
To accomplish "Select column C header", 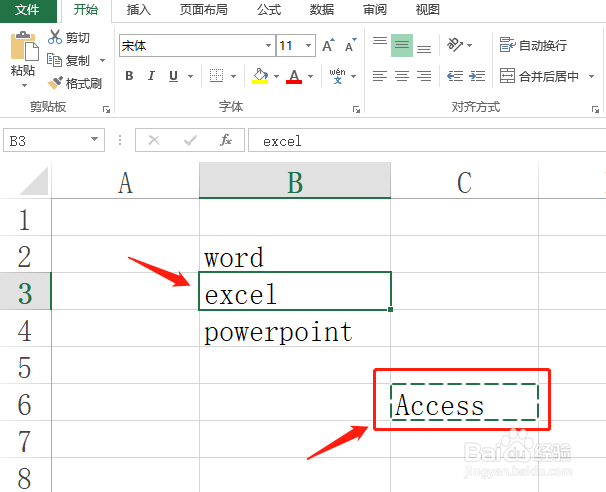I will coord(465,181).
